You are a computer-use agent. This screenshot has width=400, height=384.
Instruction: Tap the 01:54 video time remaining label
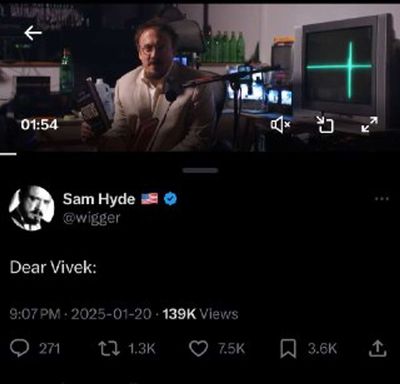coord(39,125)
